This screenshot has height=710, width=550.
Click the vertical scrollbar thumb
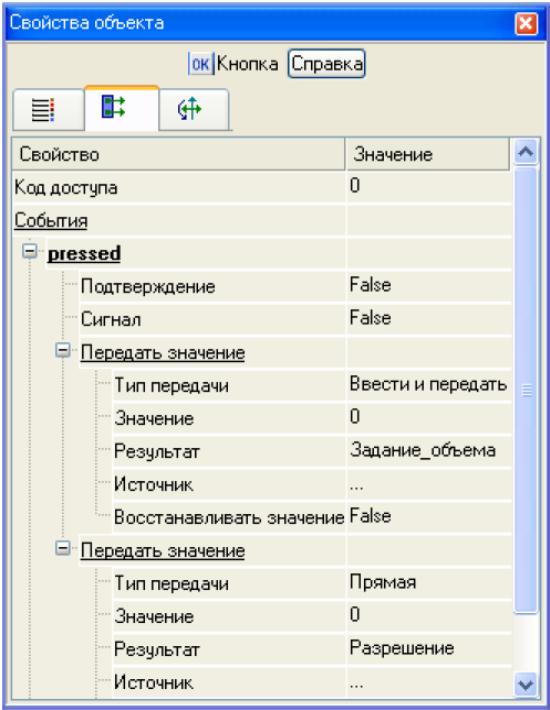(x=526, y=389)
